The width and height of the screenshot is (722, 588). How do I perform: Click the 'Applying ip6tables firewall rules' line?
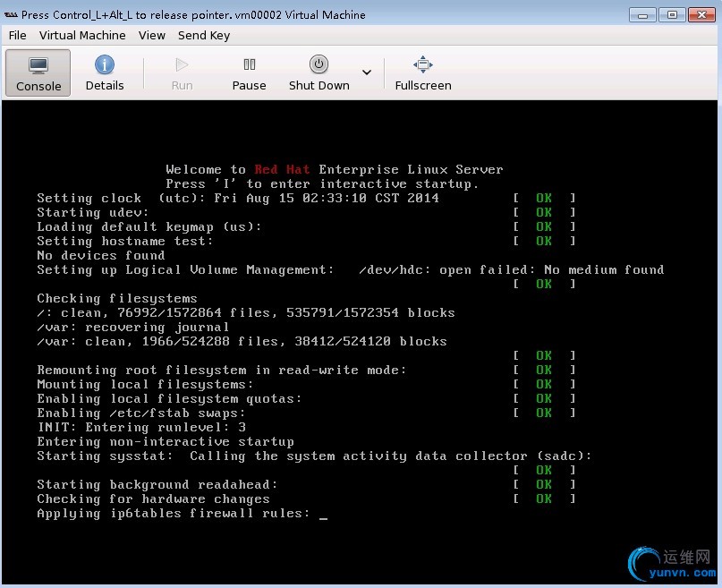[x=174, y=514]
